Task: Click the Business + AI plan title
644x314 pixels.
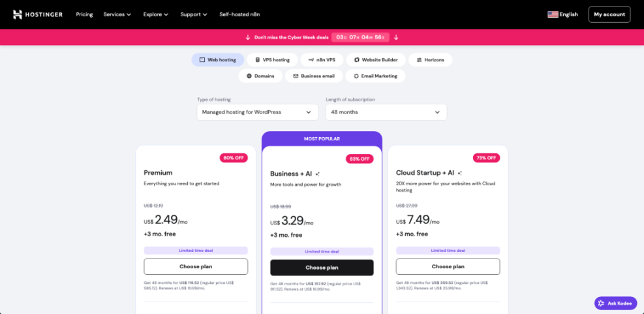Action: click(x=291, y=174)
